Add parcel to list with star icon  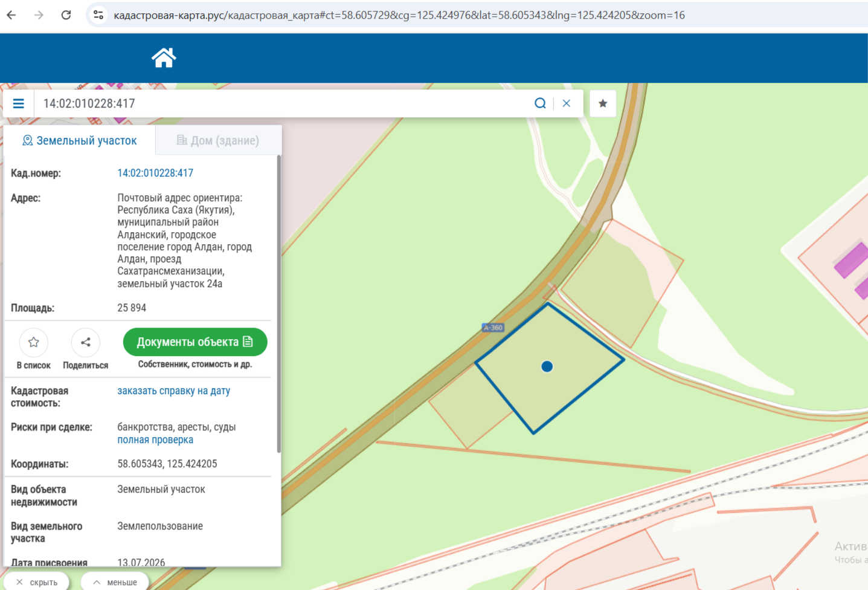click(34, 342)
